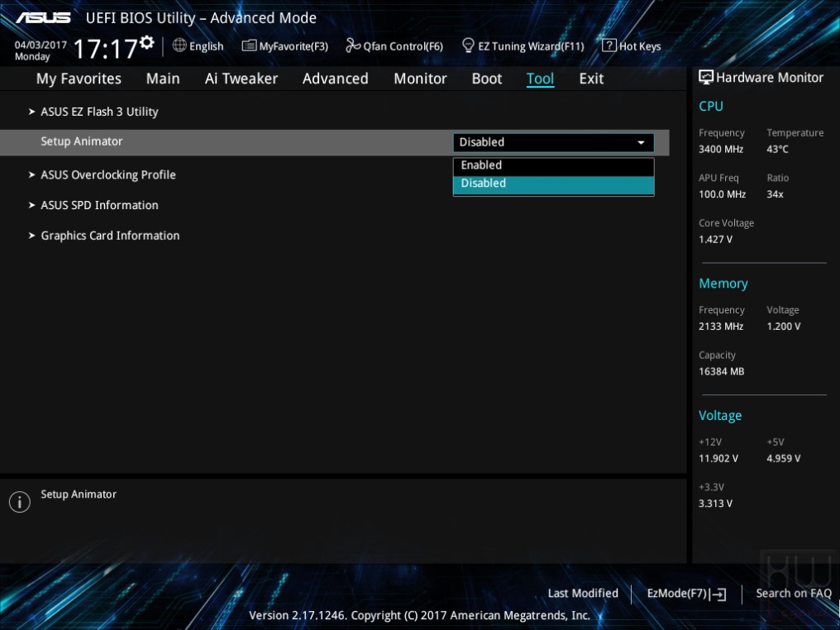
Task: Click the Hardware Monitor title
Action: [x=770, y=78]
